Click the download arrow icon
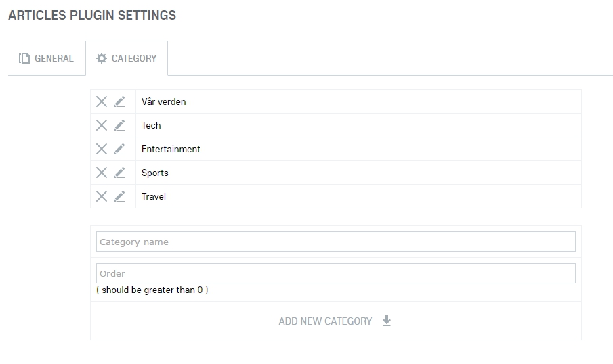Screen dimensions: 613x364 tap(387, 321)
